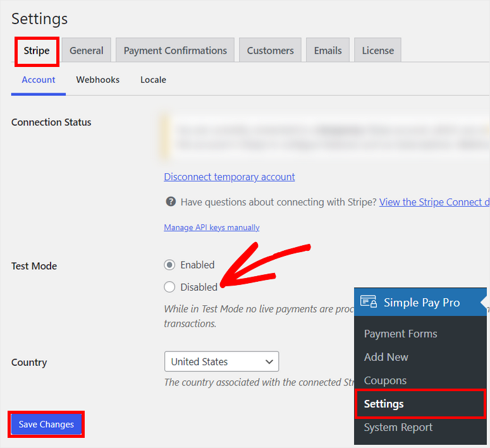
Task: Open Payment Forms in the sidebar menu
Action: [x=401, y=334]
